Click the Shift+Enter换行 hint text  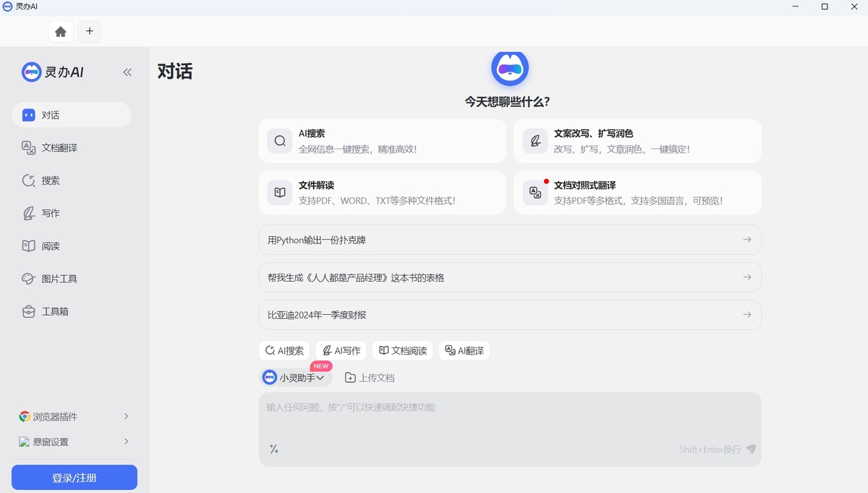(x=710, y=450)
